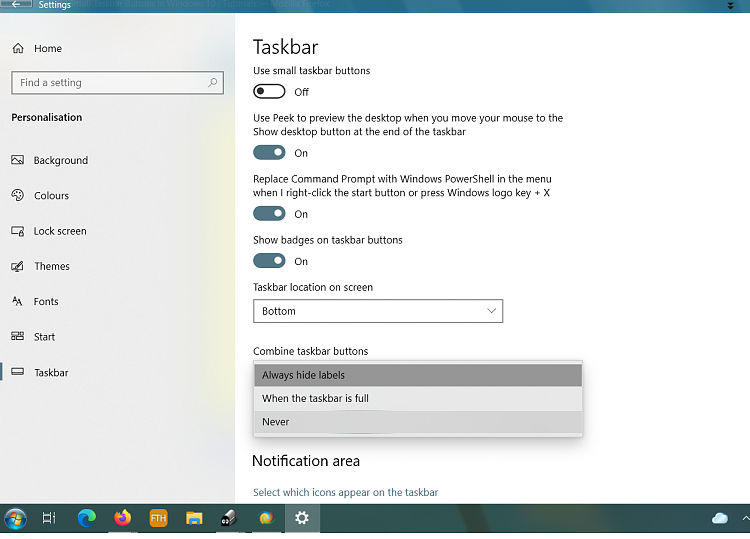Launch Microsoft Edge from taskbar

[x=87, y=518]
